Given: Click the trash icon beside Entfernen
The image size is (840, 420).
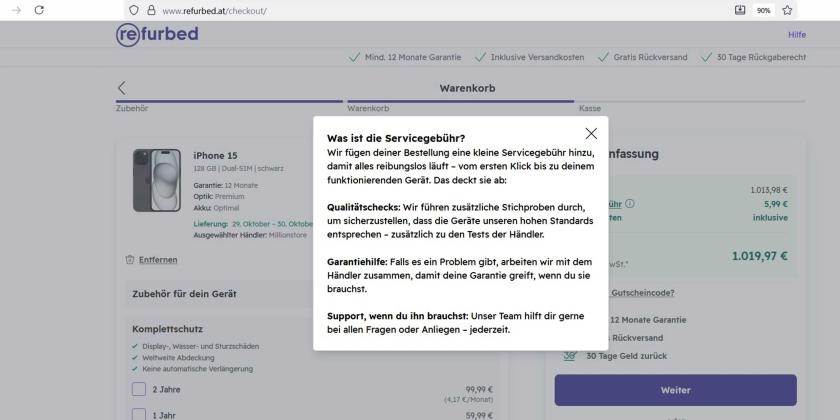Looking at the screenshot, I should coord(130,260).
